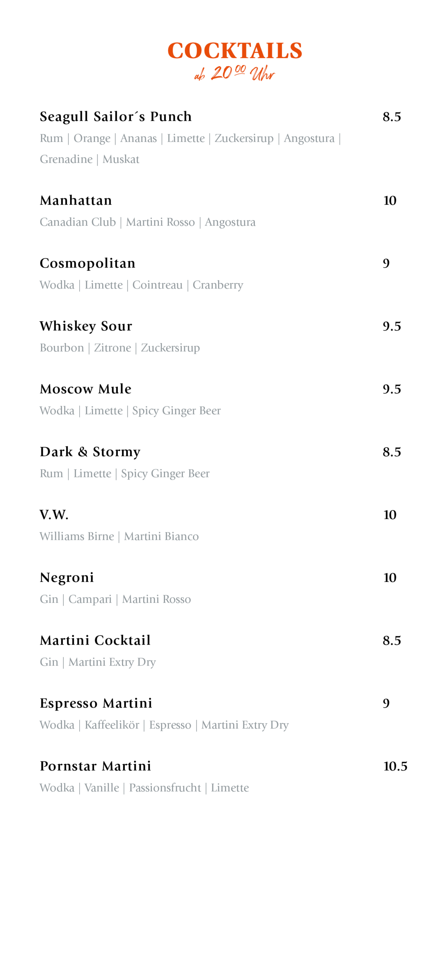This screenshot has width=445, height=980.
Task: Tap the Manhattan cocktail name
Action: coord(76,200)
